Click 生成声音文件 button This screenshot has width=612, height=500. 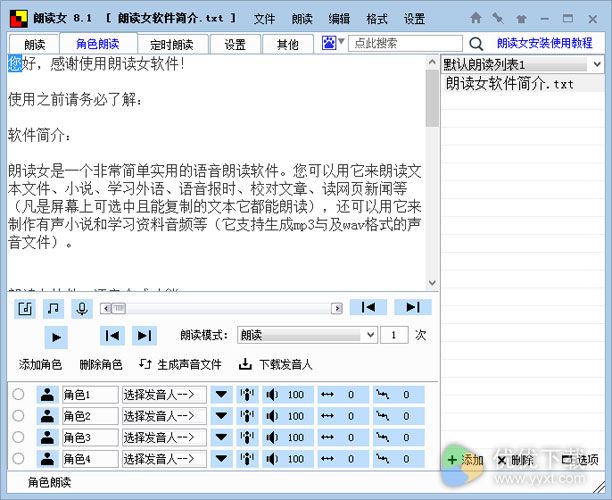click(x=180, y=365)
